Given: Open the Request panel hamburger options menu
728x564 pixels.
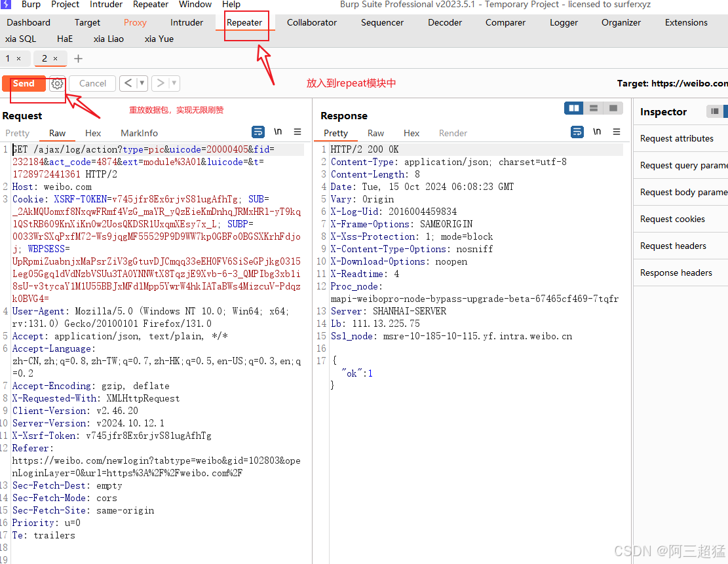Looking at the screenshot, I should 297,132.
